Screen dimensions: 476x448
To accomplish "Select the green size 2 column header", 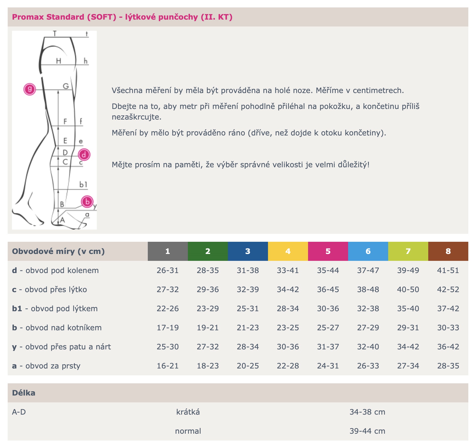I will pyautogui.click(x=208, y=251).
